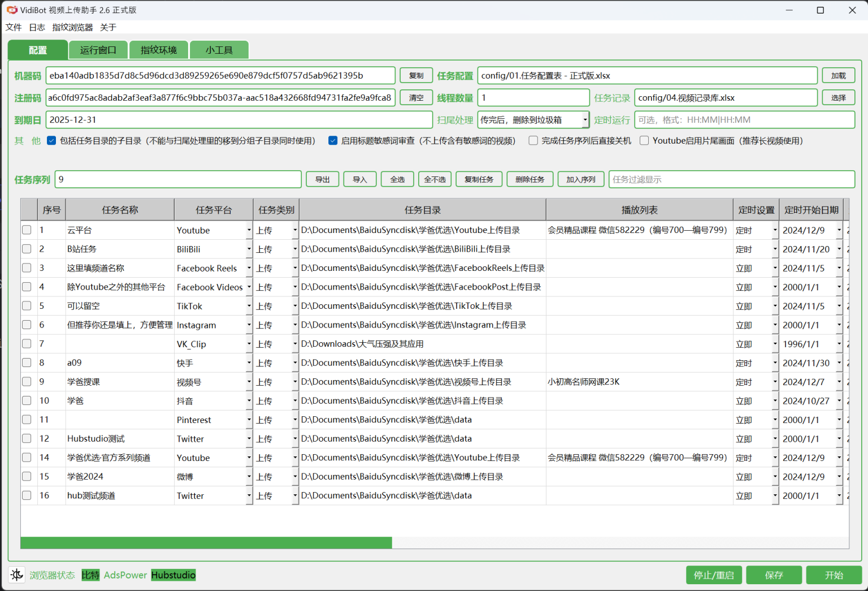The width and height of the screenshot is (868, 591).
Task: Open platform dropdown for Pinterest row
Action: click(x=249, y=420)
